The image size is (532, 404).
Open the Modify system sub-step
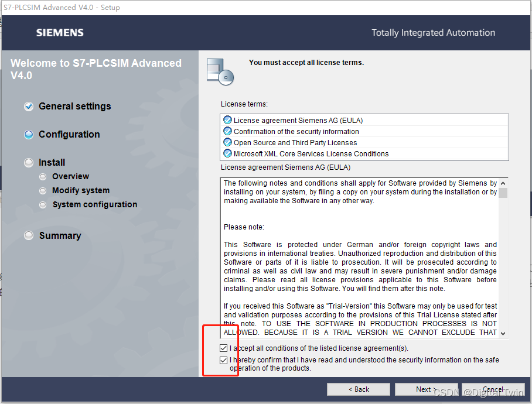click(x=81, y=191)
